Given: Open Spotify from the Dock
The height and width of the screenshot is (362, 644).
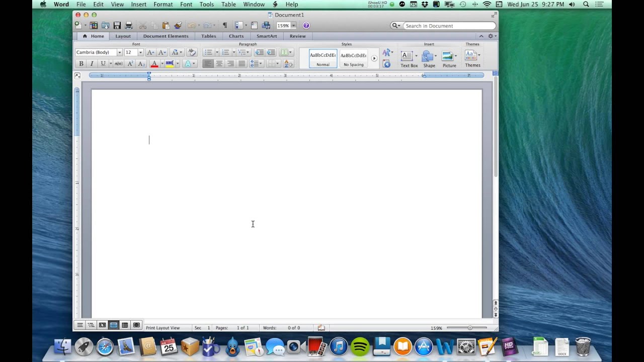Looking at the screenshot, I should pyautogui.click(x=360, y=346).
